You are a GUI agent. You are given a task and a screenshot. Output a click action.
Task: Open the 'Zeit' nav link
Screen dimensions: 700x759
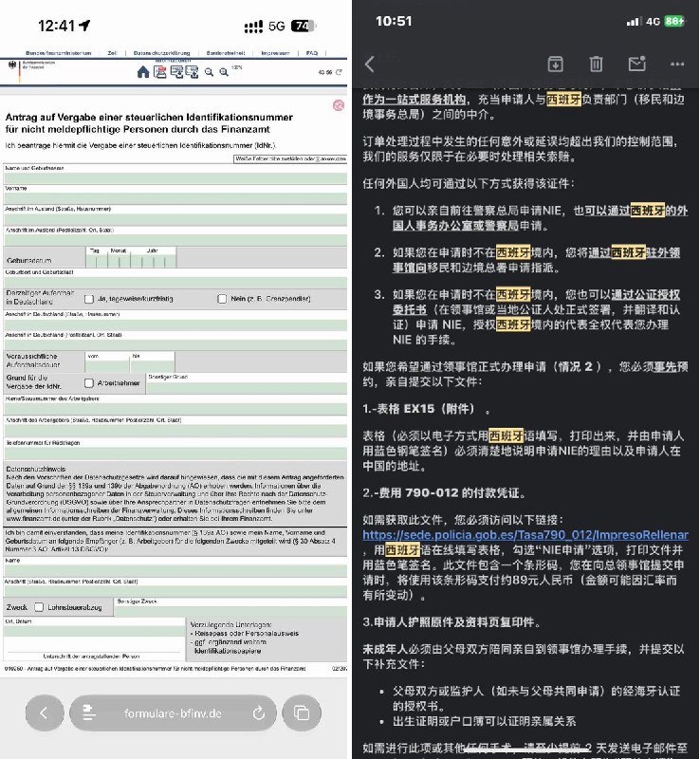(112, 53)
